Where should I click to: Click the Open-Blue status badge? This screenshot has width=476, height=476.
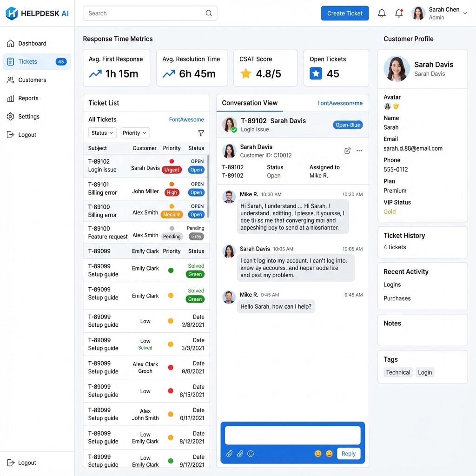point(348,125)
